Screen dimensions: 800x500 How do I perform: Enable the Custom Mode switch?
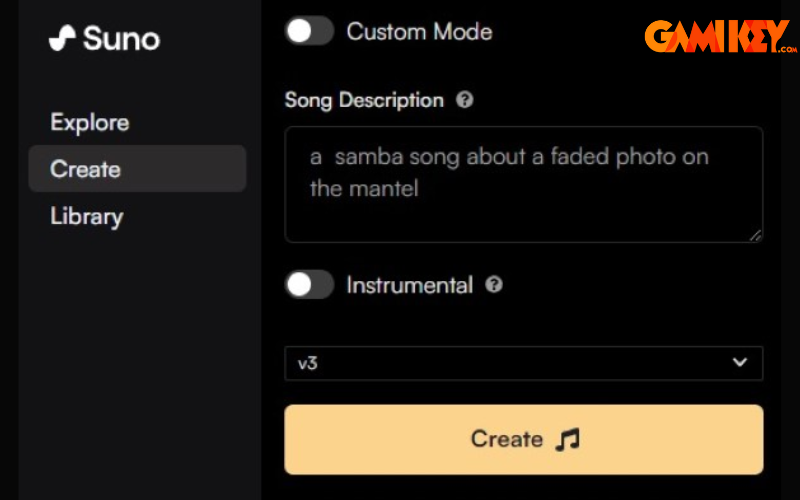point(309,31)
